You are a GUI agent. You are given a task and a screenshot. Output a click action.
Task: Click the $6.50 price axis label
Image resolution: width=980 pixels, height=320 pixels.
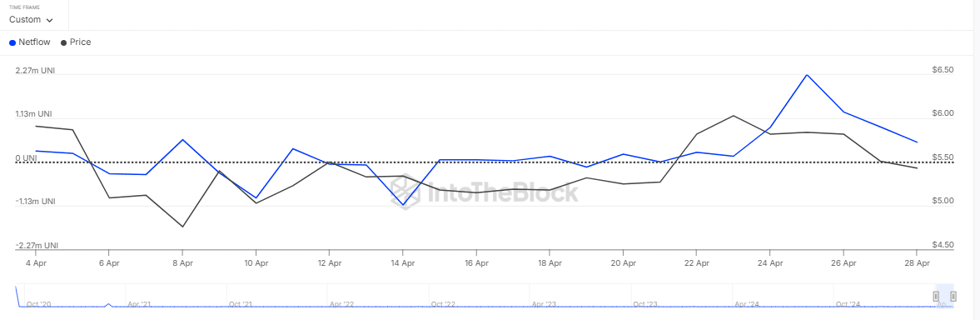coord(942,70)
